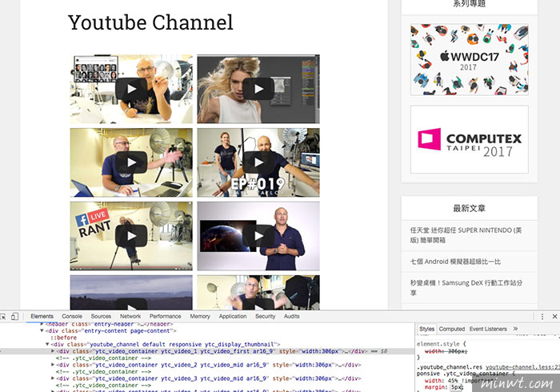
Task: Expand the ytc_video_1 container node
Action: point(53,351)
